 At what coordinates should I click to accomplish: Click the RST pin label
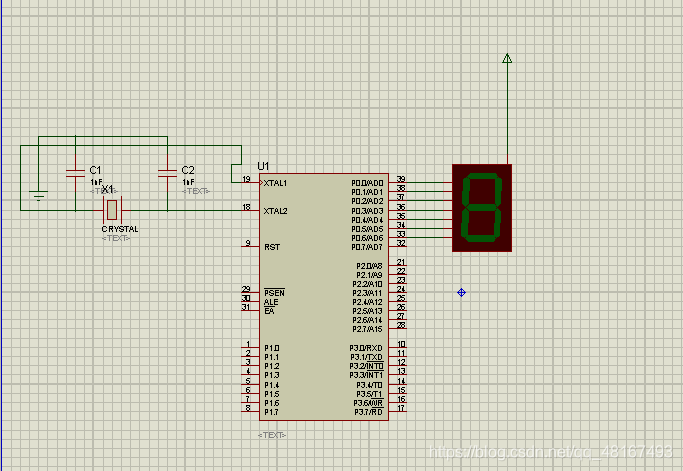272,247
